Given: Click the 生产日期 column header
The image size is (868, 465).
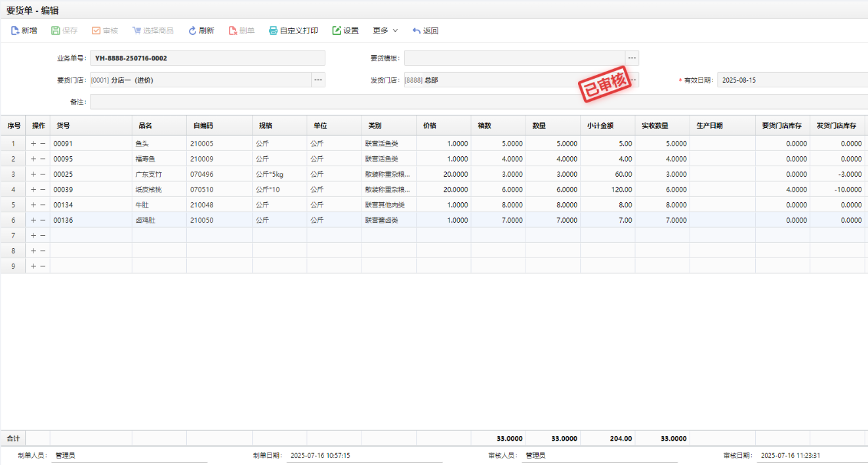Looking at the screenshot, I should click(x=722, y=125).
